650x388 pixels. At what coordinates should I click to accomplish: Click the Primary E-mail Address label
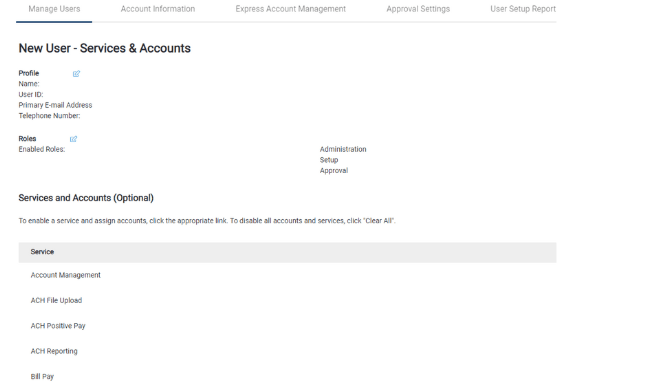coord(56,105)
